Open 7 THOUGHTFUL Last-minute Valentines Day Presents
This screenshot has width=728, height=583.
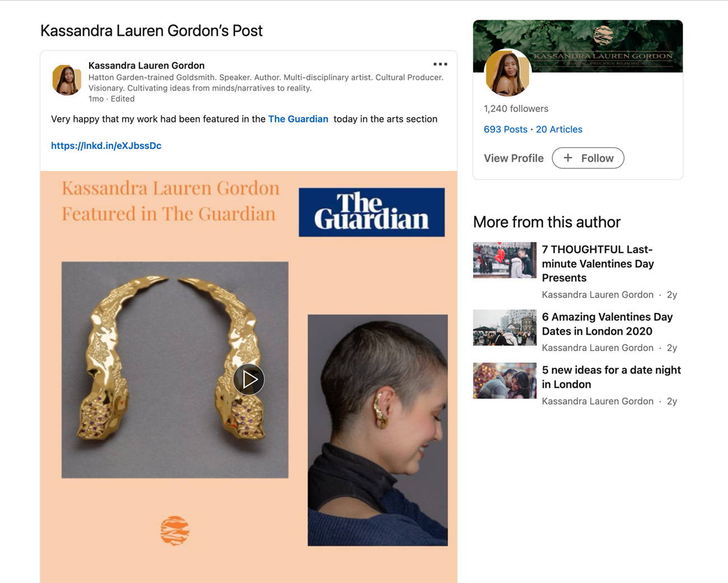click(598, 263)
